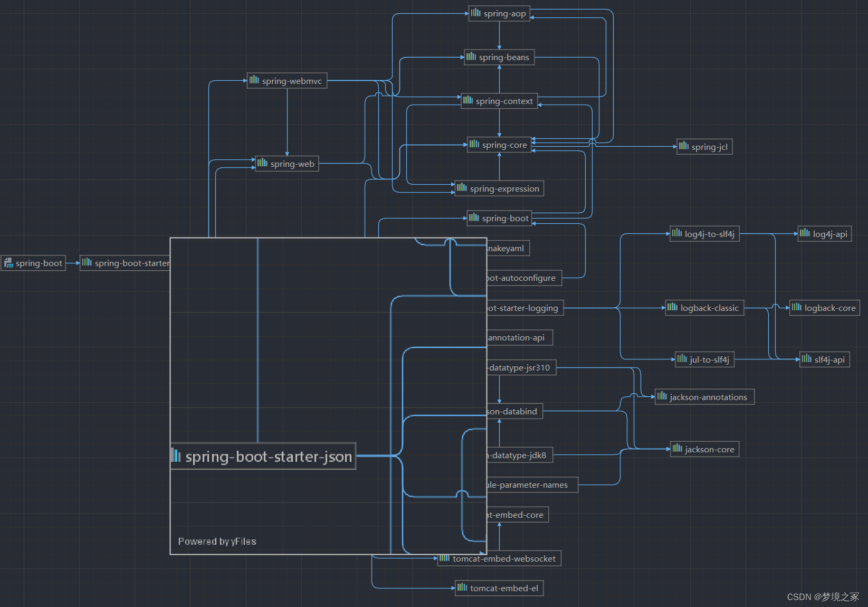Image resolution: width=868 pixels, height=607 pixels.
Task: Click the jackson-core library icon
Action: coord(678,448)
